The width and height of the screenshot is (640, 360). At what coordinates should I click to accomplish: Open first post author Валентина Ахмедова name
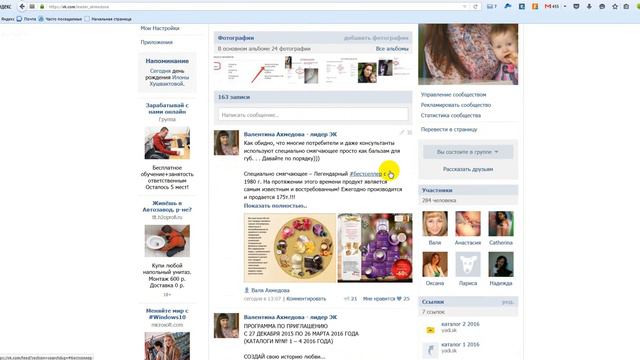[290, 134]
